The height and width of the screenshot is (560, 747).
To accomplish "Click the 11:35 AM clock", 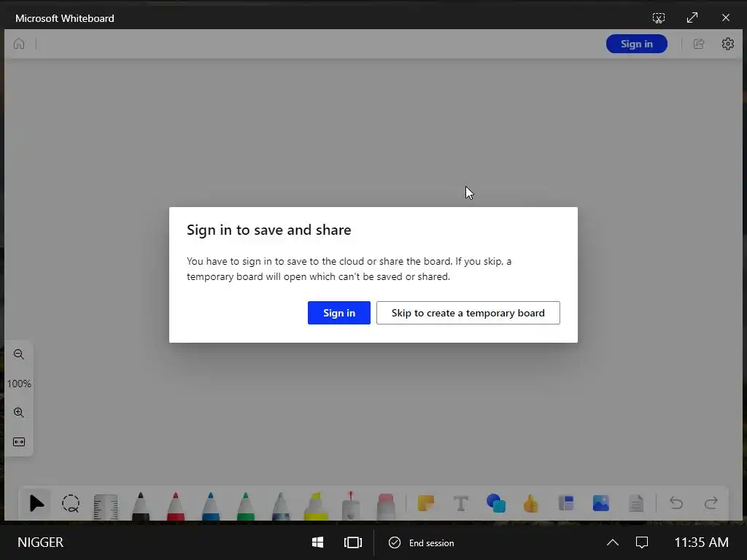I will pyautogui.click(x=701, y=542).
